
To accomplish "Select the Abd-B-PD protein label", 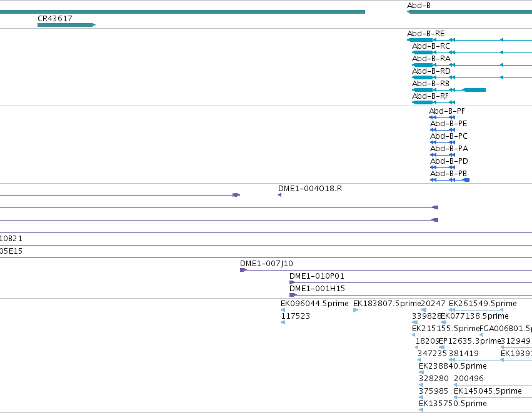I will (x=449, y=161).
